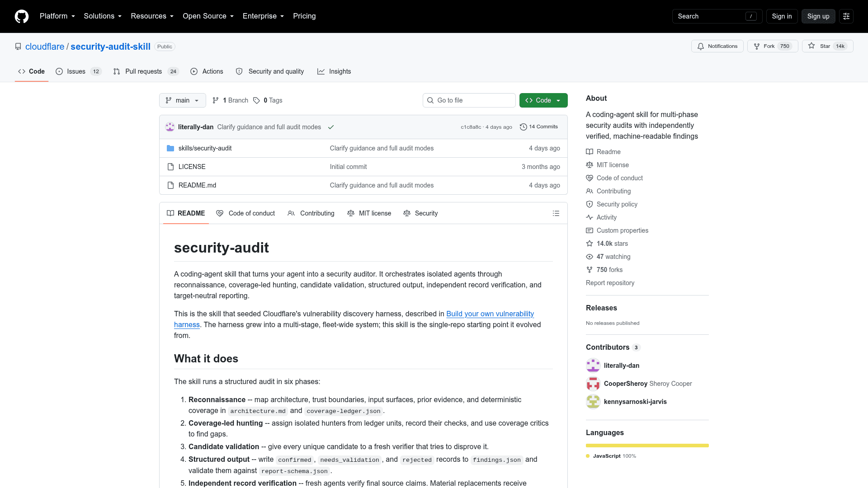Open kennysarnoski-jarvis contributor profile
This screenshot has width=868, height=488.
pyautogui.click(x=635, y=402)
